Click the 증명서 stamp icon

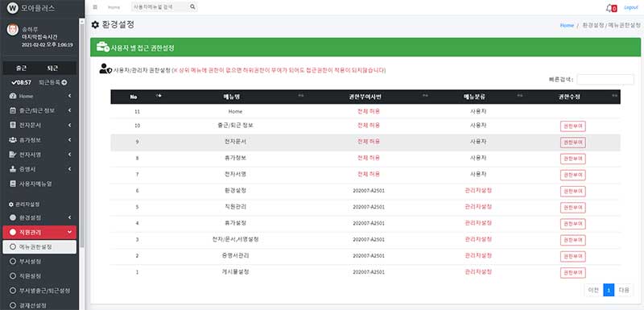(12, 169)
